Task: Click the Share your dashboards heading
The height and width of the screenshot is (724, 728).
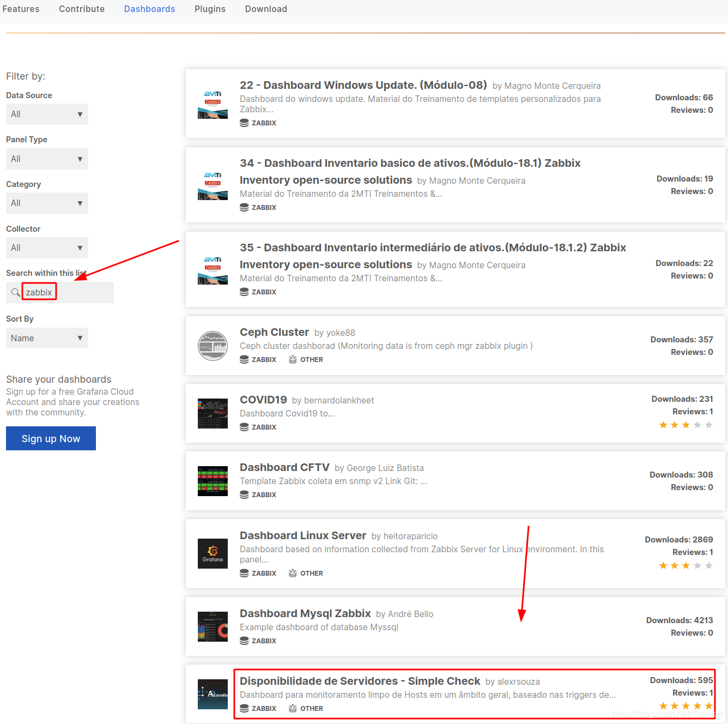Action: [58, 379]
